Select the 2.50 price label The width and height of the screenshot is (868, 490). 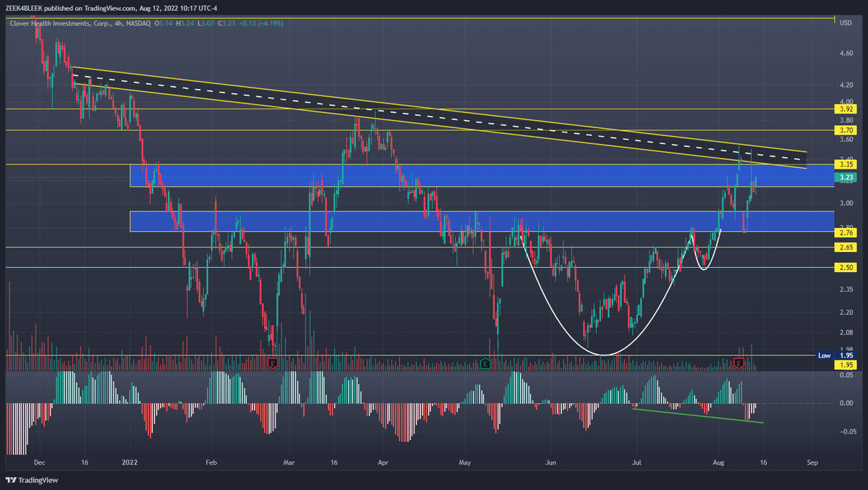click(846, 268)
